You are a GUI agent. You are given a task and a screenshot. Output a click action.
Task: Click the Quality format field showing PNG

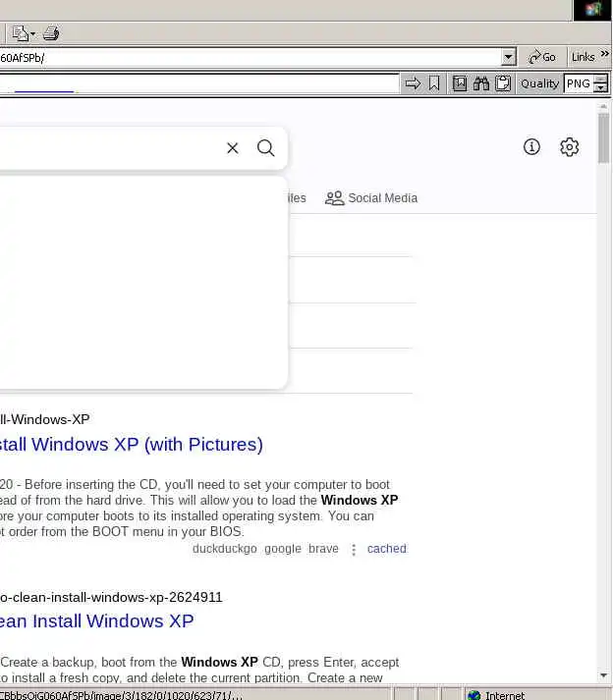point(579,83)
